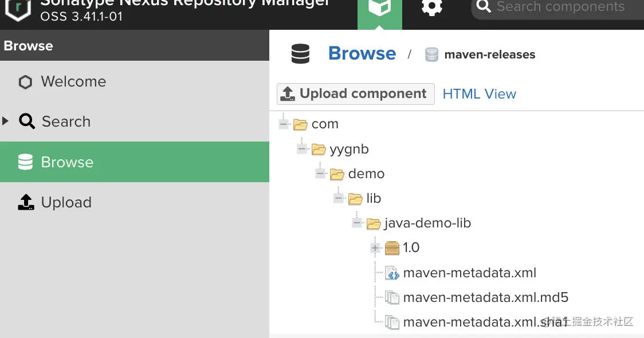
Task: Click the maven-metadata.xml file icon
Action: point(392,273)
